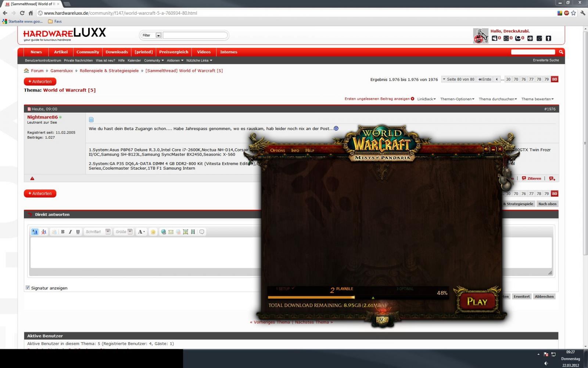Image resolution: width=588 pixels, height=368 pixels.
Task: Open private messages envelope icon
Action: point(506,38)
